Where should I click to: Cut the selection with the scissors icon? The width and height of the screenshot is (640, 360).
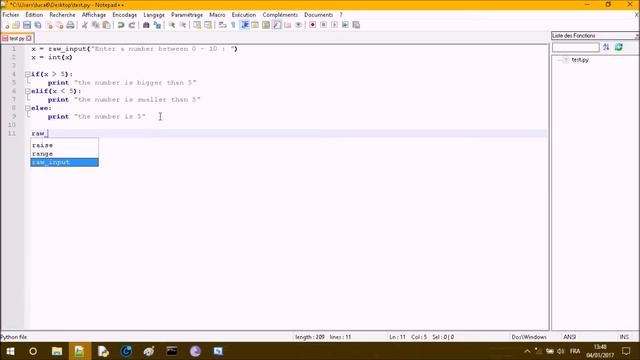(85, 25)
